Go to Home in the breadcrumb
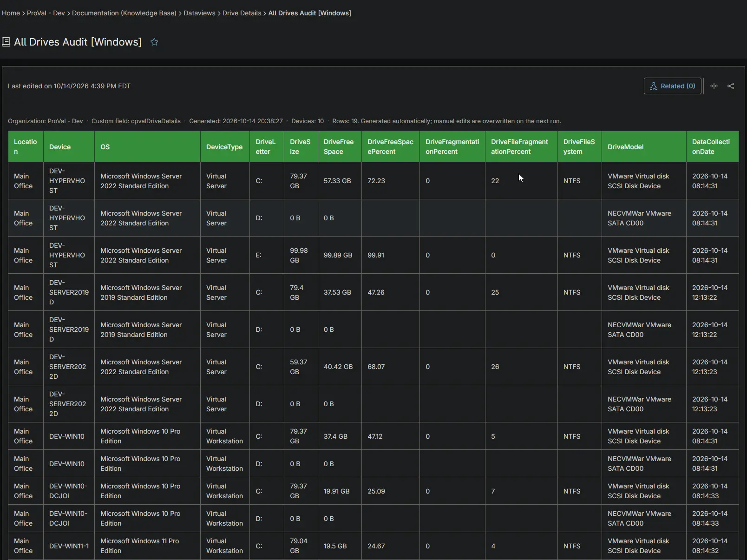747x560 pixels. pos(11,13)
